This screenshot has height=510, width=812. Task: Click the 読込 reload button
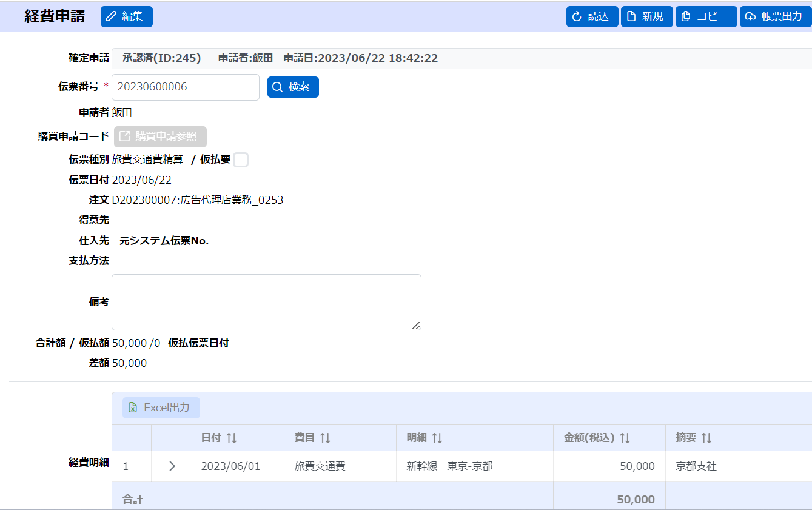click(x=592, y=16)
